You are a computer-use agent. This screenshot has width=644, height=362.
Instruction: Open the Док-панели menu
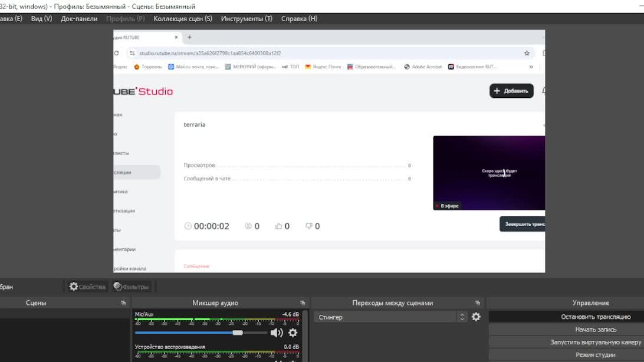click(79, 18)
